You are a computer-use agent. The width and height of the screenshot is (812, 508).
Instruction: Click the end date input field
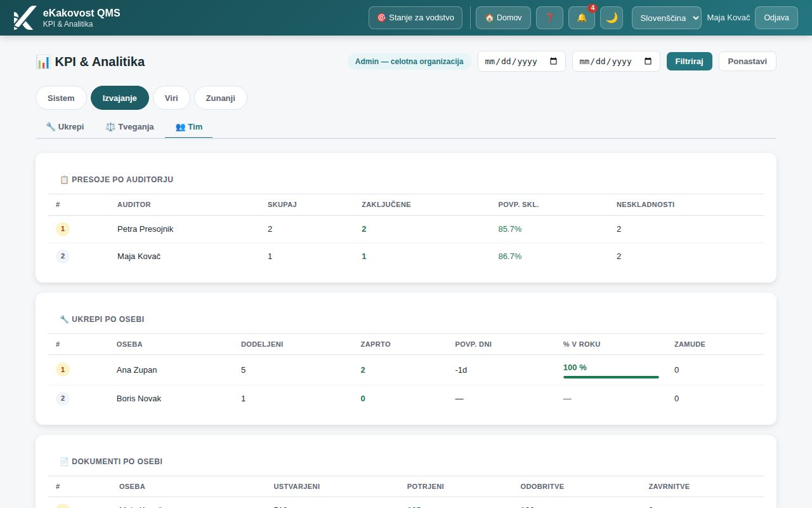(616, 62)
